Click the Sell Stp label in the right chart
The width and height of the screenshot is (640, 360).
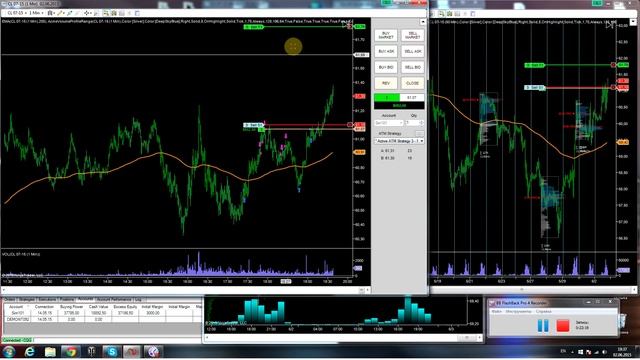pyautogui.click(x=535, y=87)
